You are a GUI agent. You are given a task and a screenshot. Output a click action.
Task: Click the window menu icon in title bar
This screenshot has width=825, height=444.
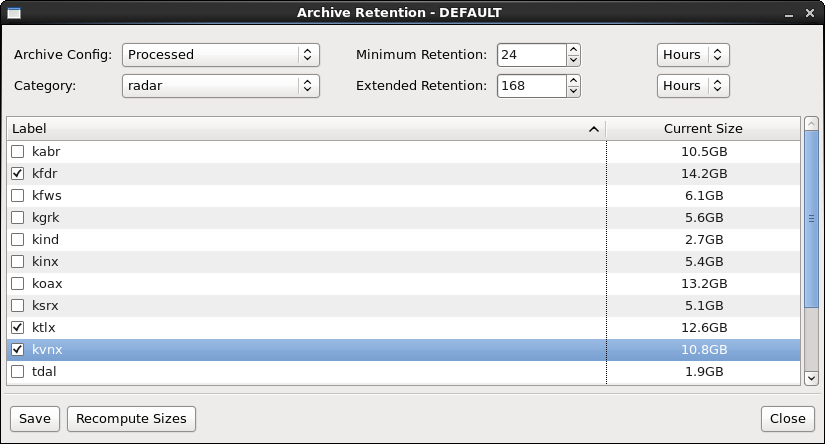tap(14, 13)
